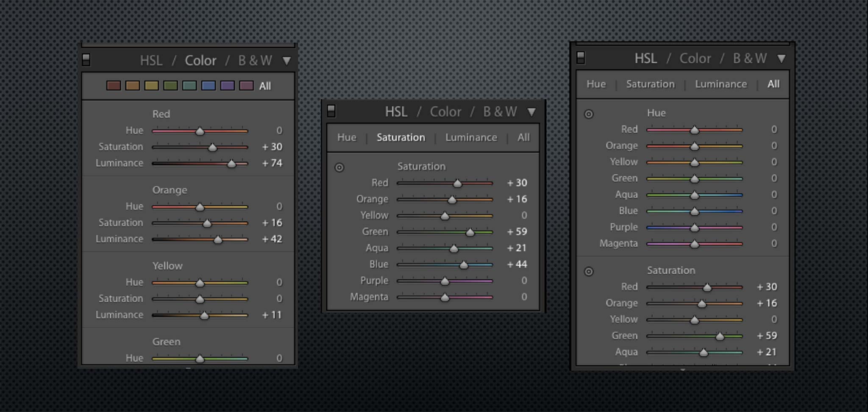868x412 pixels.
Task: Click the +44 Blue value in middle panel
Action: click(x=517, y=264)
